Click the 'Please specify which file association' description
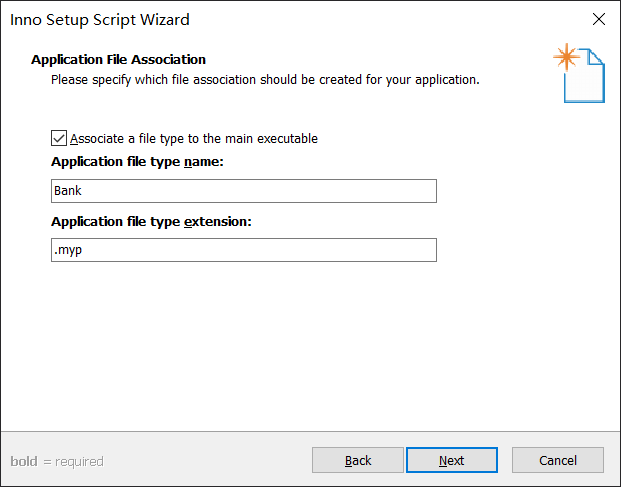The width and height of the screenshot is (621, 487). (265, 80)
